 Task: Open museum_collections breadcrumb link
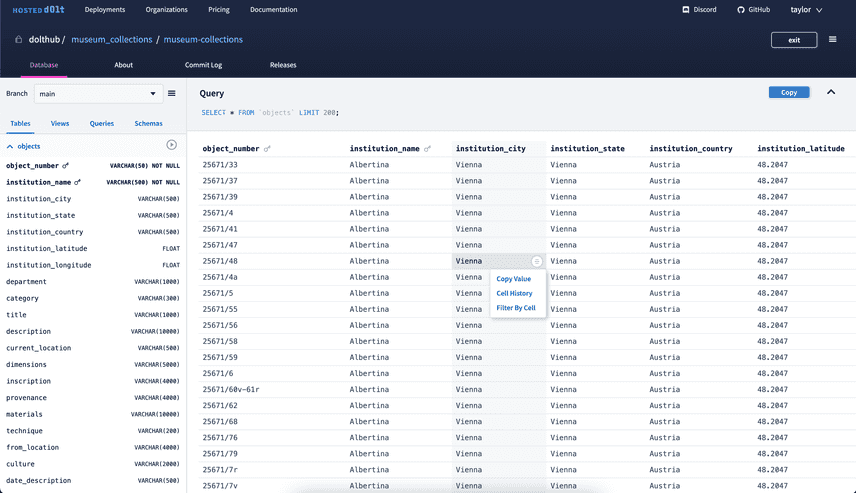[x=112, y=39]
